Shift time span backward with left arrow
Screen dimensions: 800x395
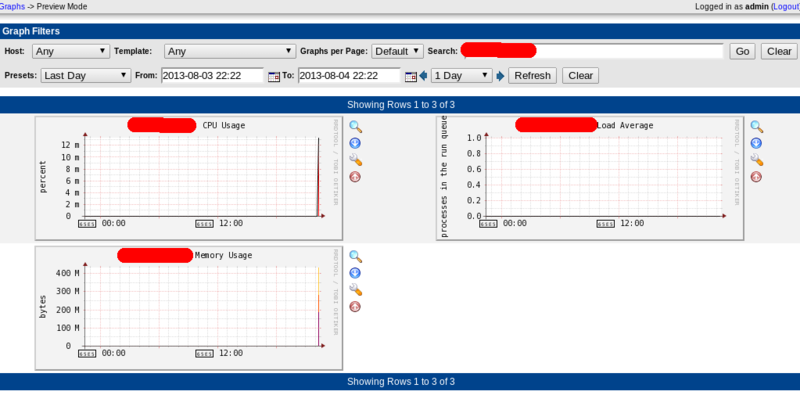tap(423, 76)
